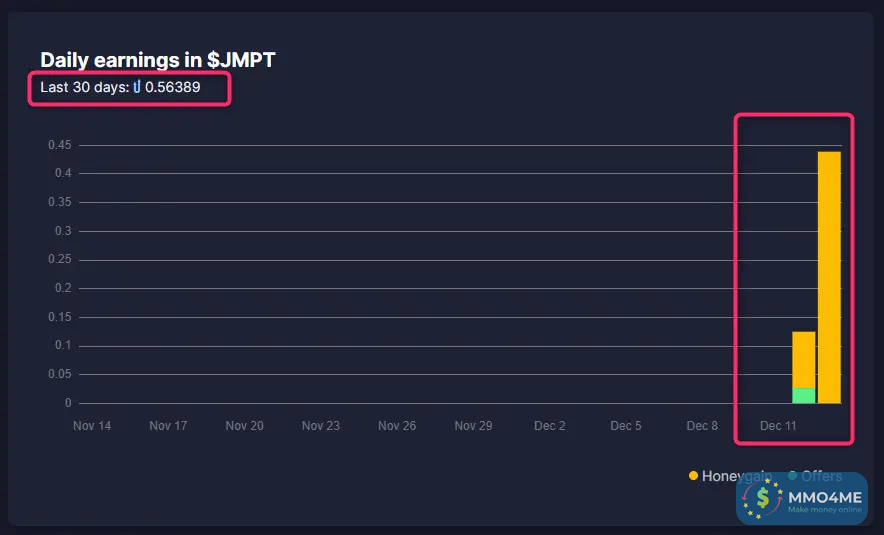The height and width of the screenshot is (535, 884).
Task: Click the Nov 26 x-axis date label
Action: 397,426
